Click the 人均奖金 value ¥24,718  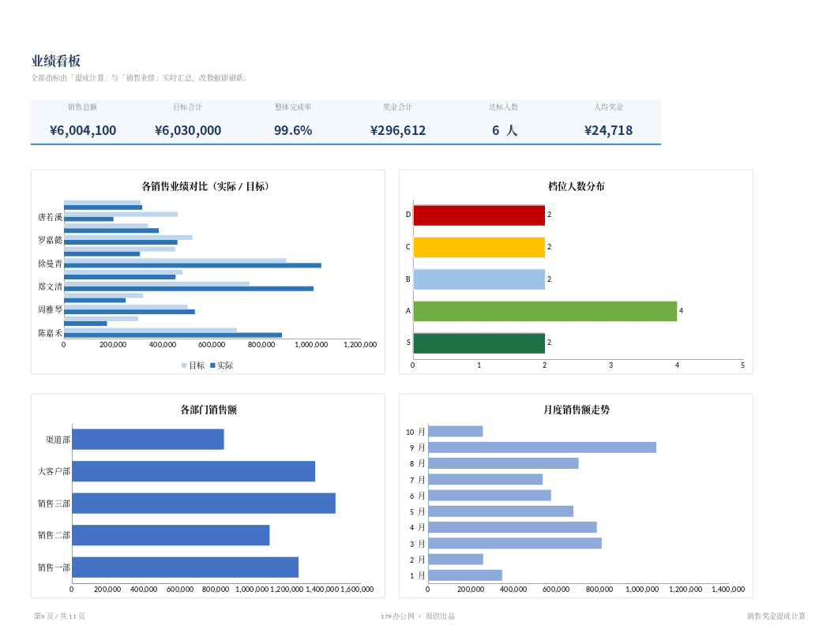608,130
